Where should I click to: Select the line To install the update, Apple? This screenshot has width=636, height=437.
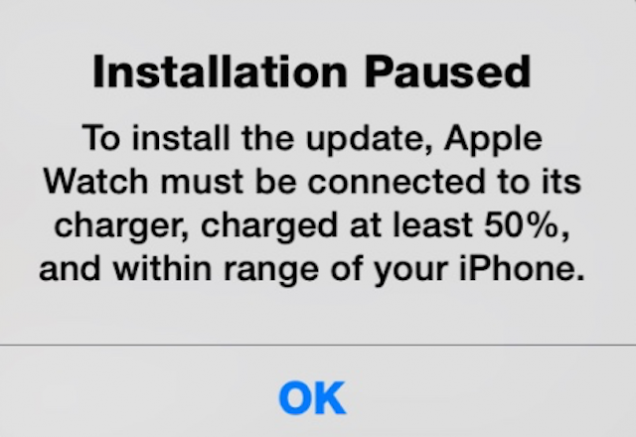[x=312, y=140]
